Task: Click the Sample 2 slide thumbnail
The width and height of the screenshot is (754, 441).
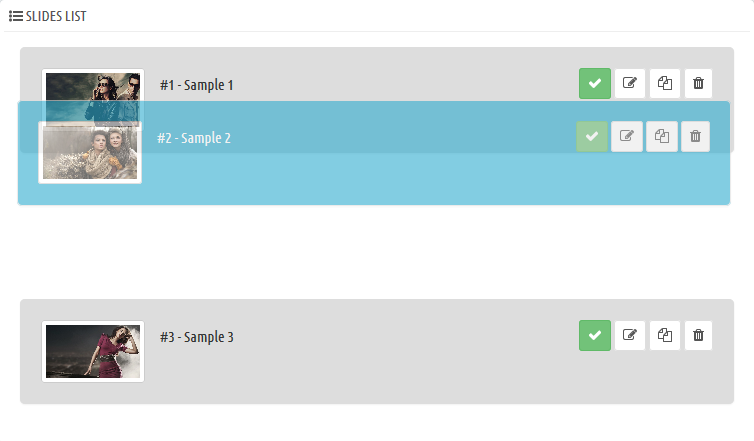Action: tap(90, 152)
